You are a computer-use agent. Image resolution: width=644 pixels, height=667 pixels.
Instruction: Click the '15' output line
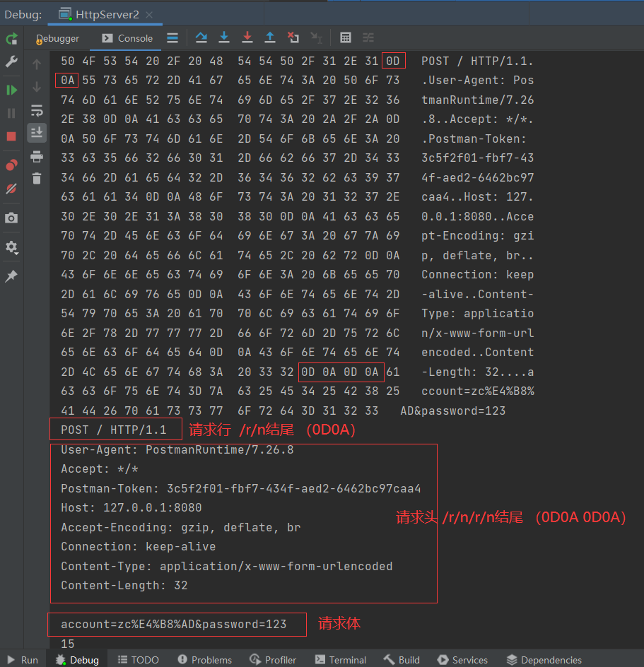tap(67, 644)
